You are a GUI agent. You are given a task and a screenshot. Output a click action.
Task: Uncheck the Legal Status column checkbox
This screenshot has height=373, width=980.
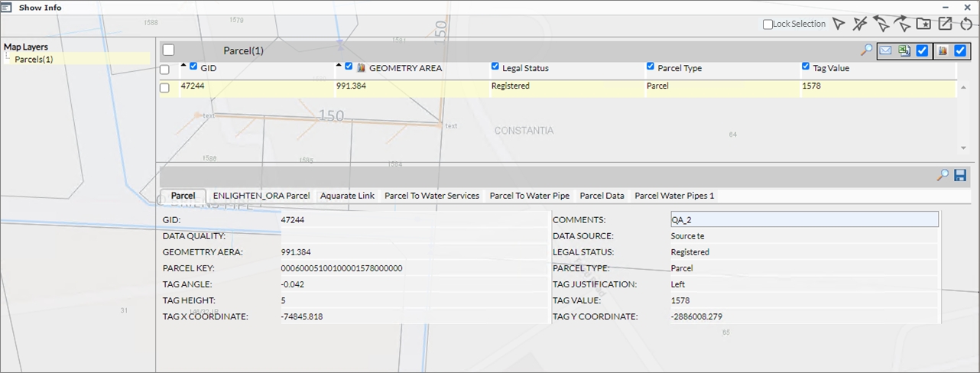tap(495, 67)
